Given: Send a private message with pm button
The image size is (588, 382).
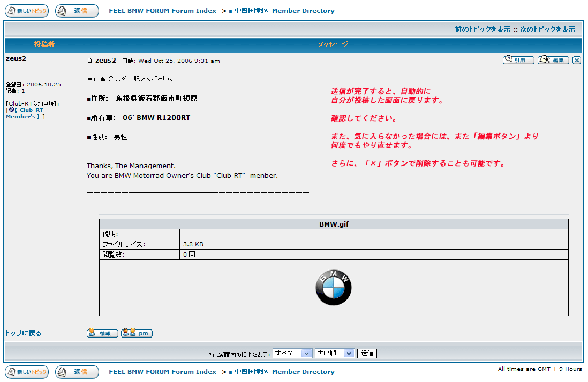Looking at the screenshot, I should [x=137, y=333].
